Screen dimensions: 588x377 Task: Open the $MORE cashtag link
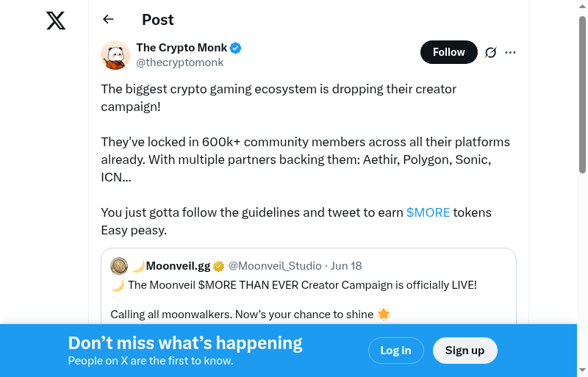coord(428,212)
